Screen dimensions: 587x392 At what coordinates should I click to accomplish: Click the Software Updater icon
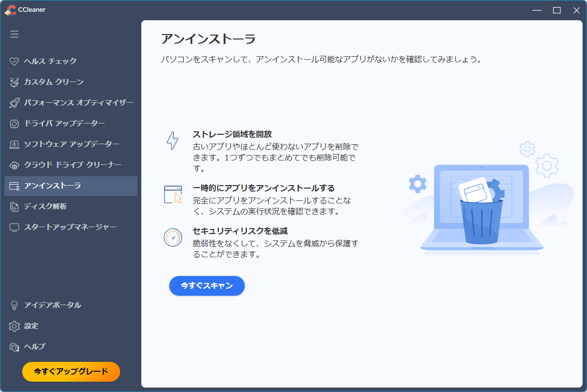14,145
